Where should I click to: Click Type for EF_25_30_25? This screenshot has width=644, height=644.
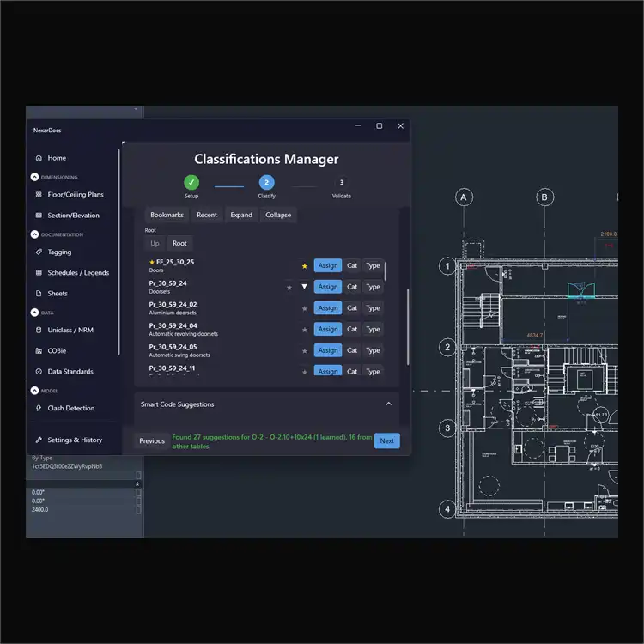click(373, 265)
